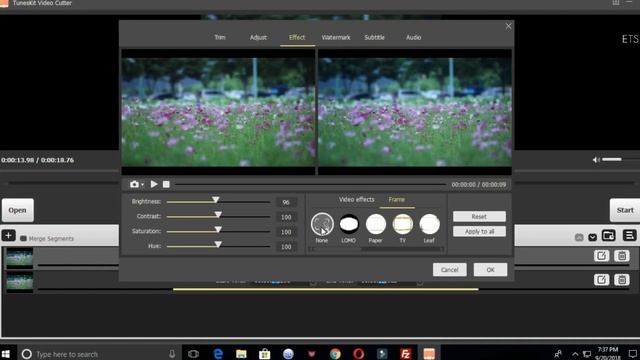The width and height of the screenshot is (640, 360).
Task: Open File Explorer from taskbar
Action: [x=241, y=354]
